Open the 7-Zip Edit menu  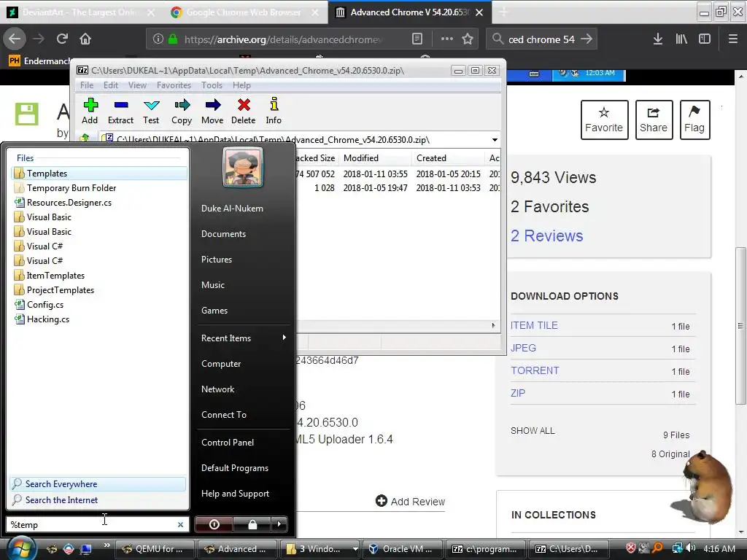[111, 85]
